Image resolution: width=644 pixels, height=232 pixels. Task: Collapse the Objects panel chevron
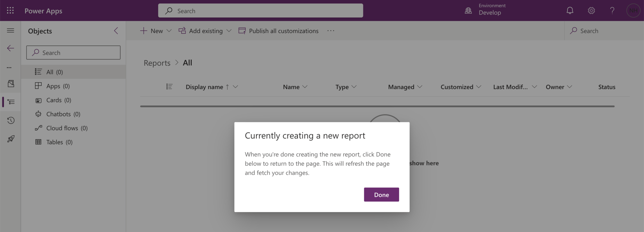(x=116, y=31)
